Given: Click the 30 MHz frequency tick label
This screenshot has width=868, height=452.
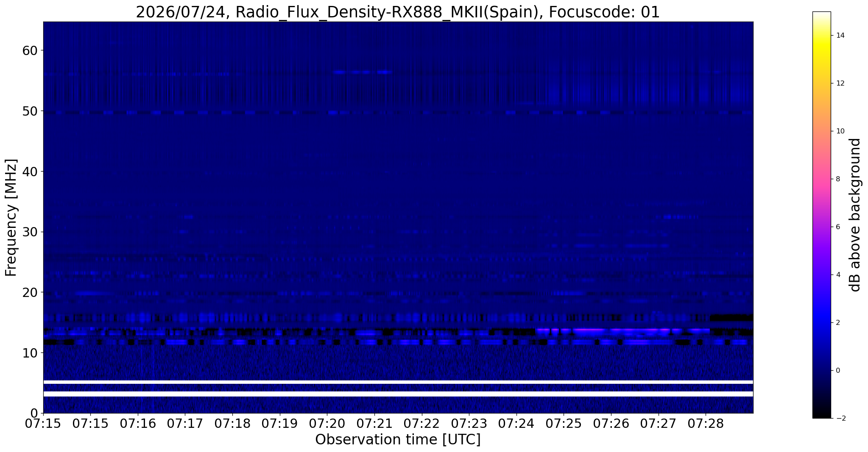Looking at the screenshot, I should pos(30,232).
